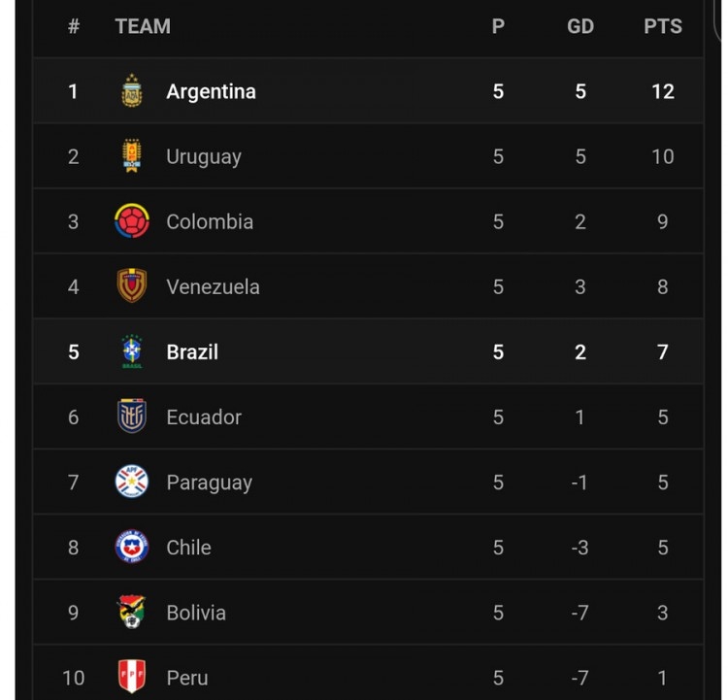Select the Ecuador team name
This screenshot has height=700, width=728.
[x=204, y=417]
